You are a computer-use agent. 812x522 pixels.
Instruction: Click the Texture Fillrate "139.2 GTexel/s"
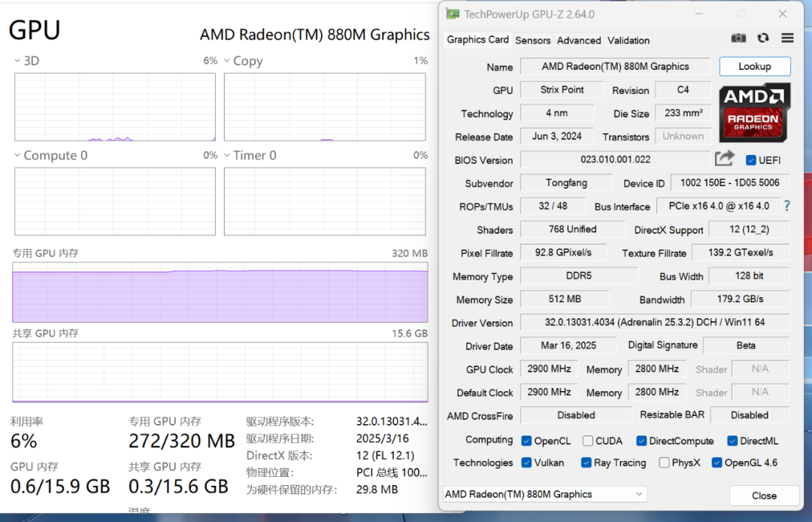coord(741,253)
